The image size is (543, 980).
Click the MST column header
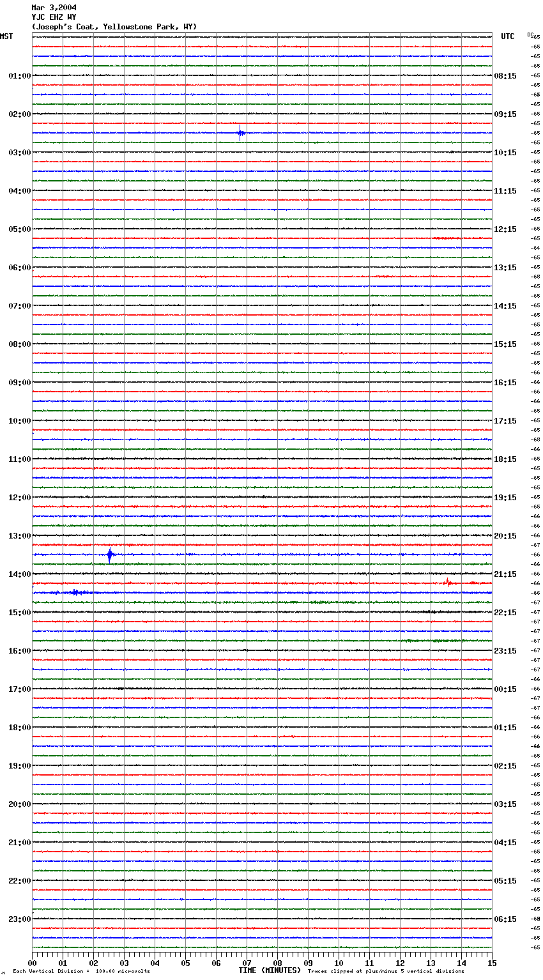click(6, 36)
